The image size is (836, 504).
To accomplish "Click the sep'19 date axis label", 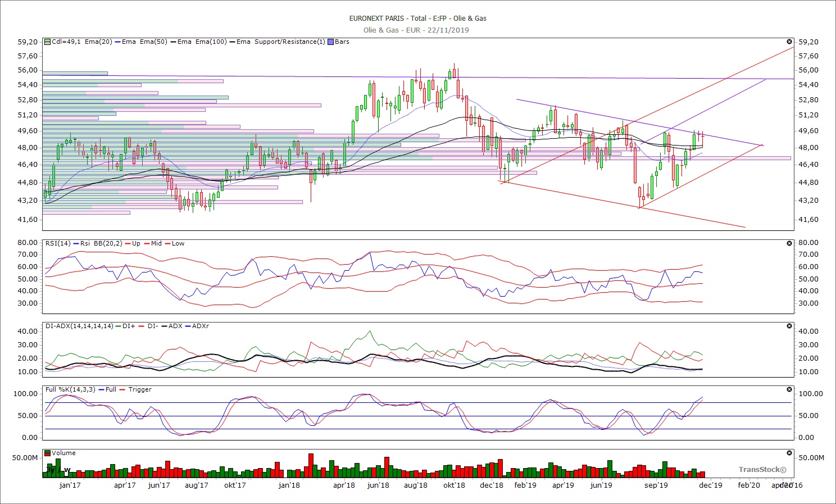I will 656,485.
